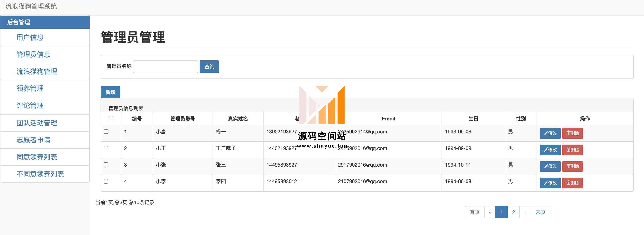644x235 pixels.
Task: Click 删除 for administrator 小张
Action: [x=572, y=166]
